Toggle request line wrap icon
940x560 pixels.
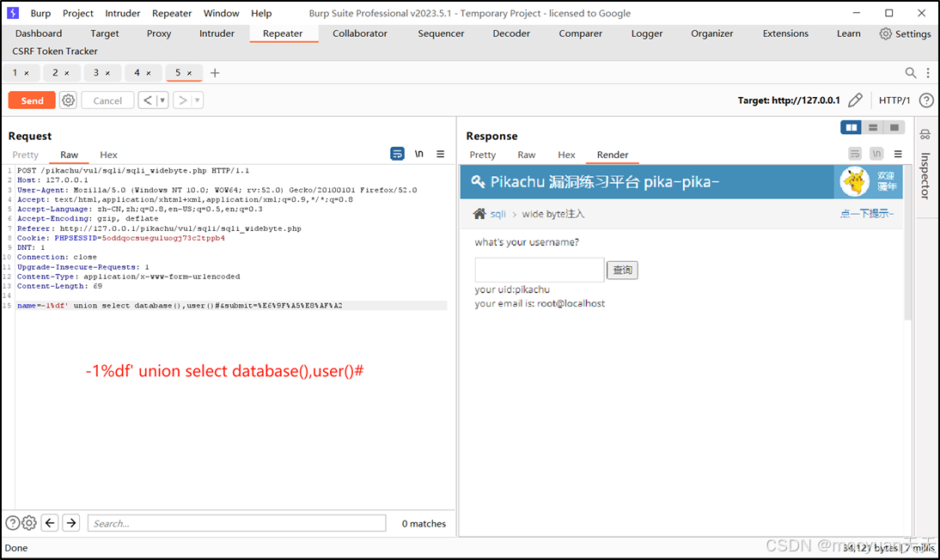pos(397,154)
